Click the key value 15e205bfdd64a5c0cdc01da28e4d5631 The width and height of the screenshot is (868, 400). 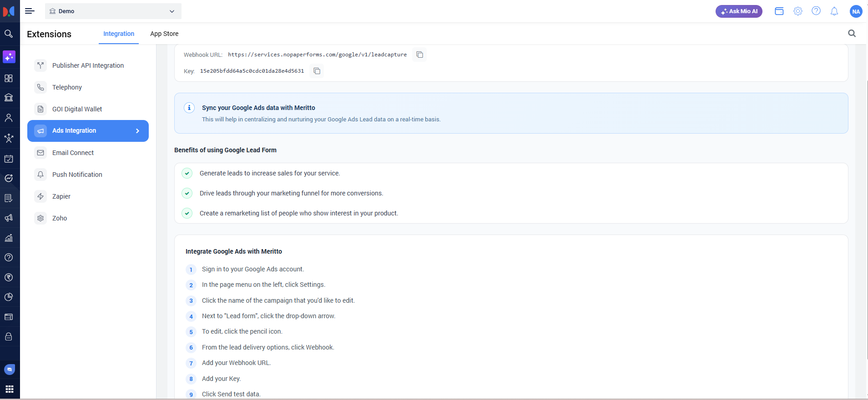pos(252,71)
